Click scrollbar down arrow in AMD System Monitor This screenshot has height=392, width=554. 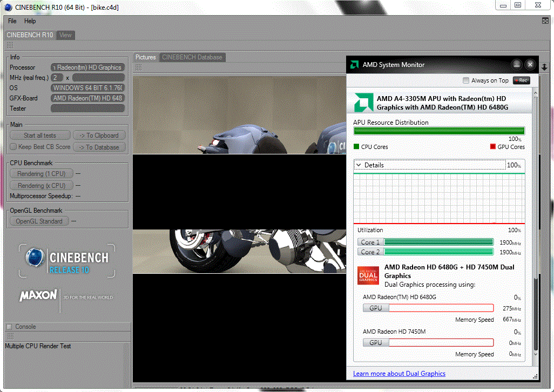535,354
